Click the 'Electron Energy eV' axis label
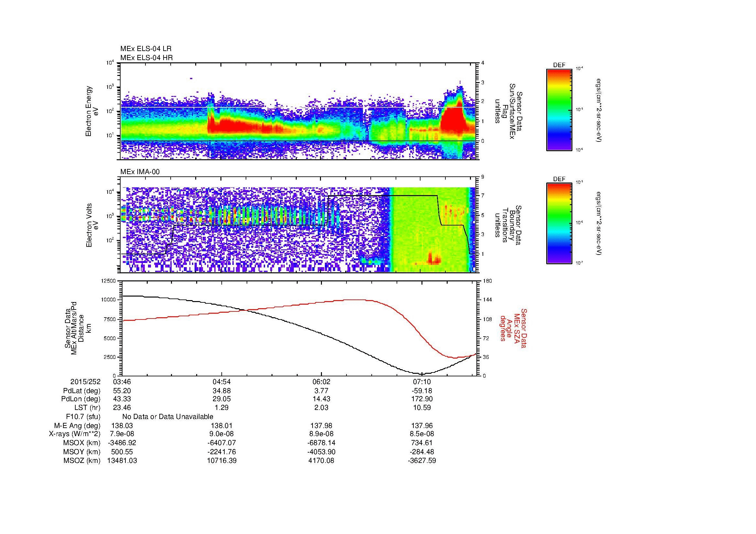756x534 pixels. tap(92, 111)
